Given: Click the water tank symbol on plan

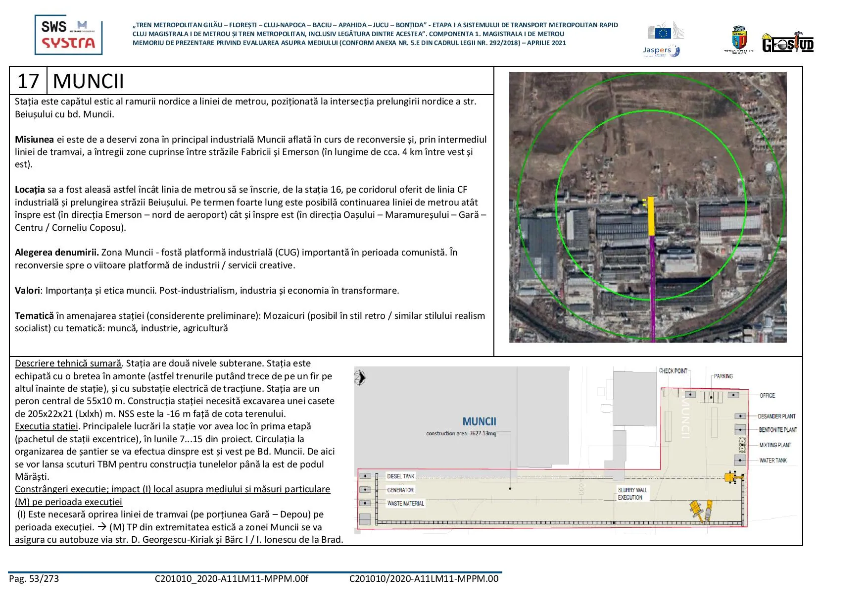Looking at the screenshot, I should [x=740, y=460].
